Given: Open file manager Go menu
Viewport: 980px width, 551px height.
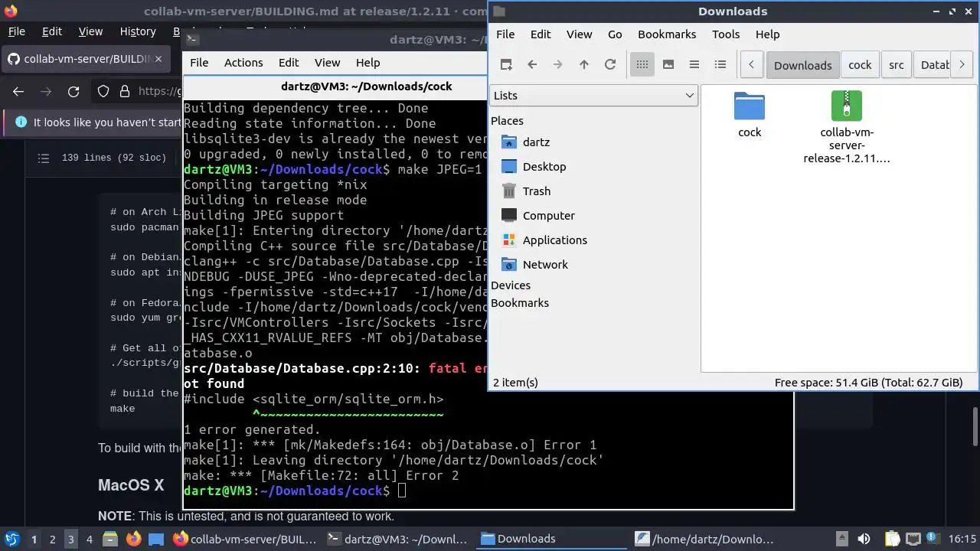Looking at the screenshot, I should [x=615, y=34].
